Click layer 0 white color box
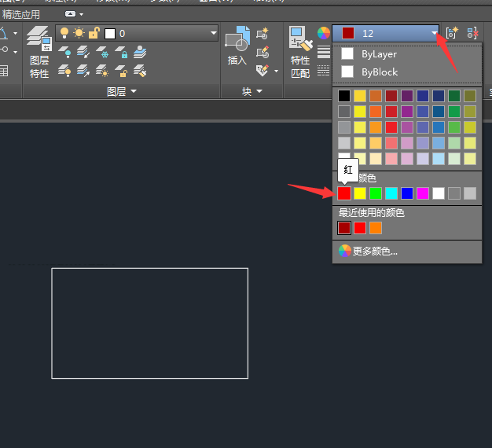This screenshot has width=492, height=448. point(110,34)
